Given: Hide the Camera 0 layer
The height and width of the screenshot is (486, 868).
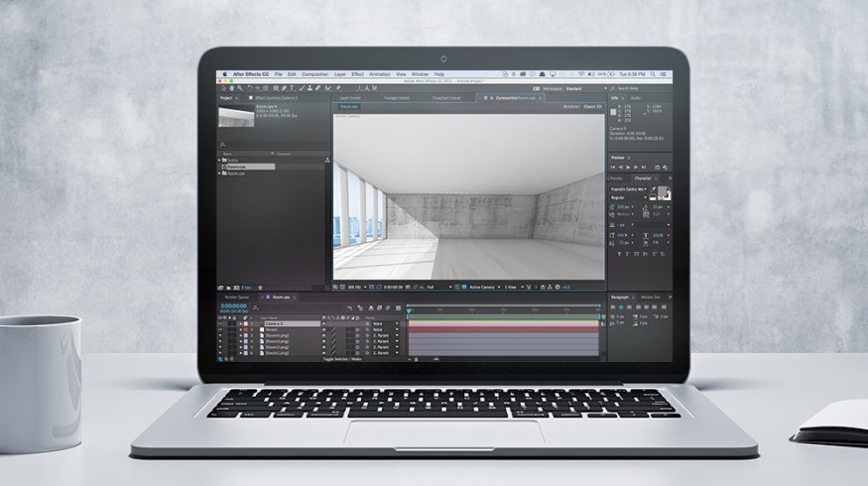Looking at the screenshot, I should click(x=220, y=323).
